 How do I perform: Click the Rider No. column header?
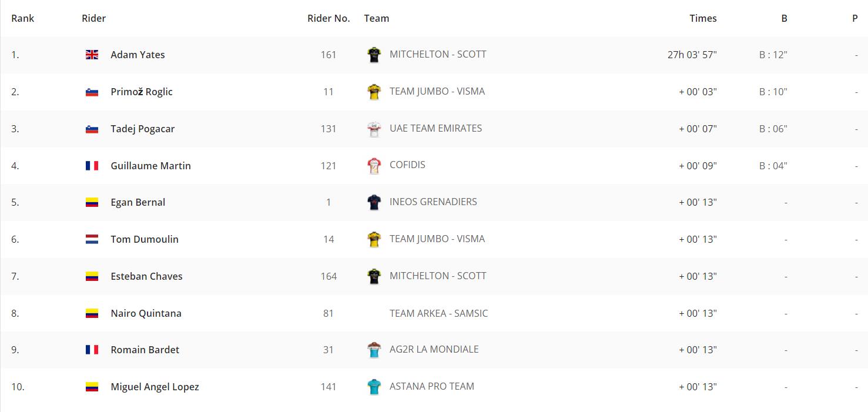tap(329, 18)
